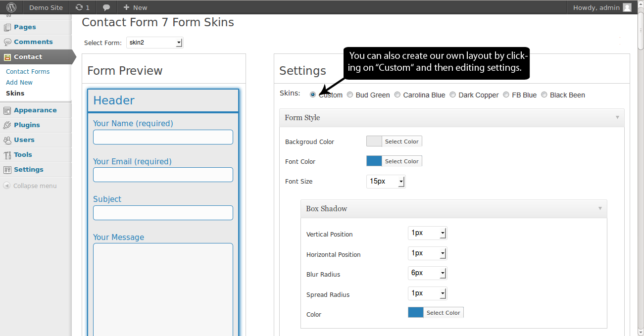
Task: Select the Carolina Blue skin
Action: (397, 95)
